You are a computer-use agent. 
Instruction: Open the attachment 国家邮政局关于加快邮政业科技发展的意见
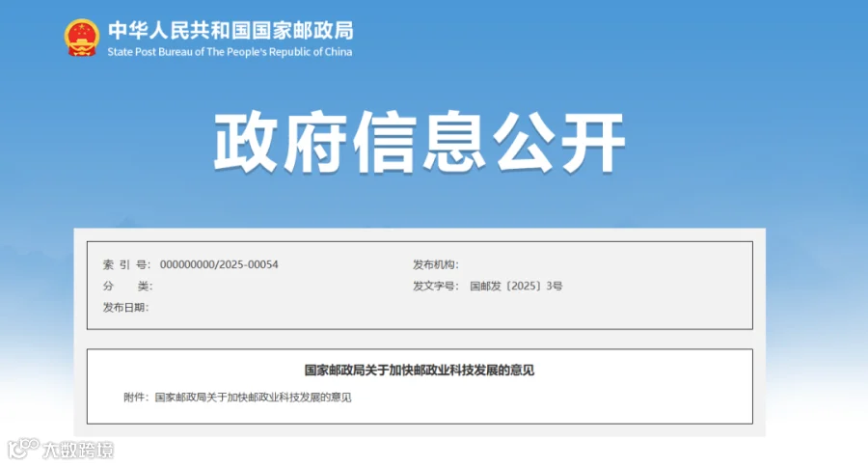click(253, 397)
